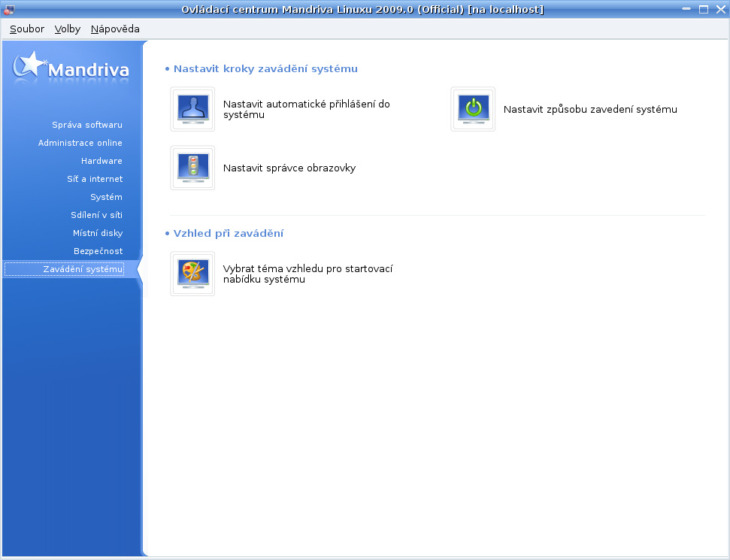The image size is (730, 560).
Task: Open the Bezpečnost section
Action: click(98, 251)
